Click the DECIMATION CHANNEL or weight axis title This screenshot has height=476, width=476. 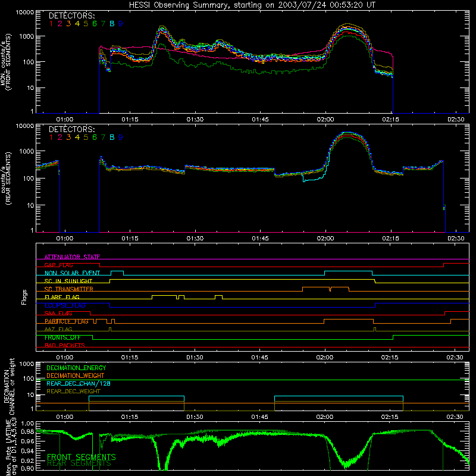tap(9, 386)
